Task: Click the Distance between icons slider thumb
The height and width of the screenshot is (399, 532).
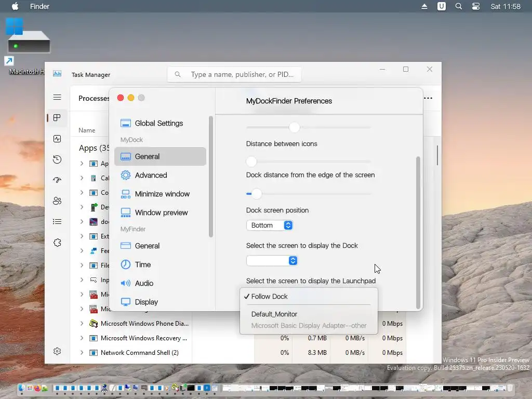Action: (251, 162)
